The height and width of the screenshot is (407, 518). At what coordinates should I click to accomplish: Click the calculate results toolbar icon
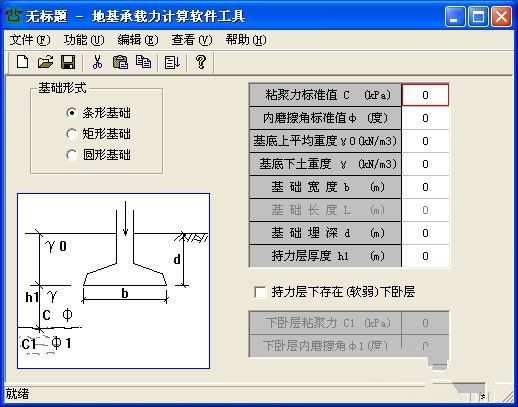pos(172,62)
